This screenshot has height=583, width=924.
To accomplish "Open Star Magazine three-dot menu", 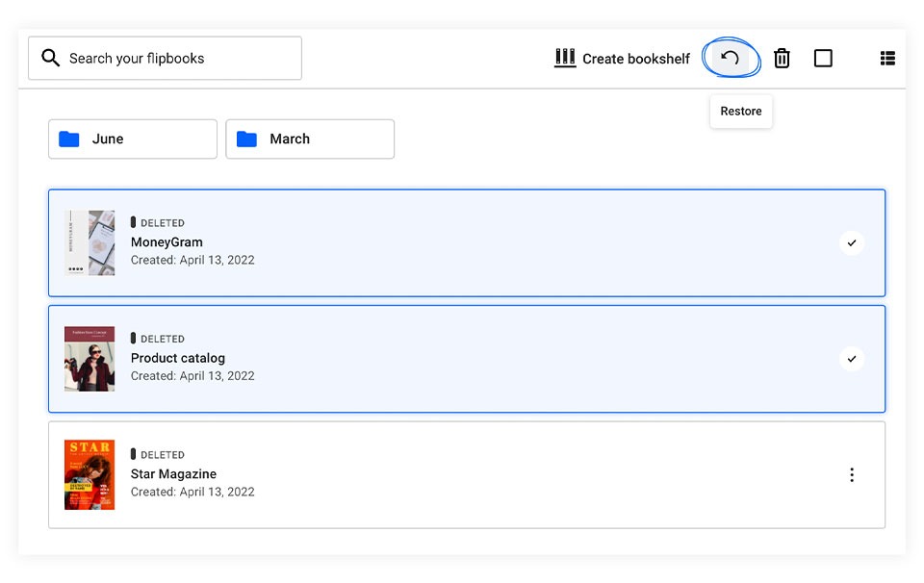I will tap(852, 474).
